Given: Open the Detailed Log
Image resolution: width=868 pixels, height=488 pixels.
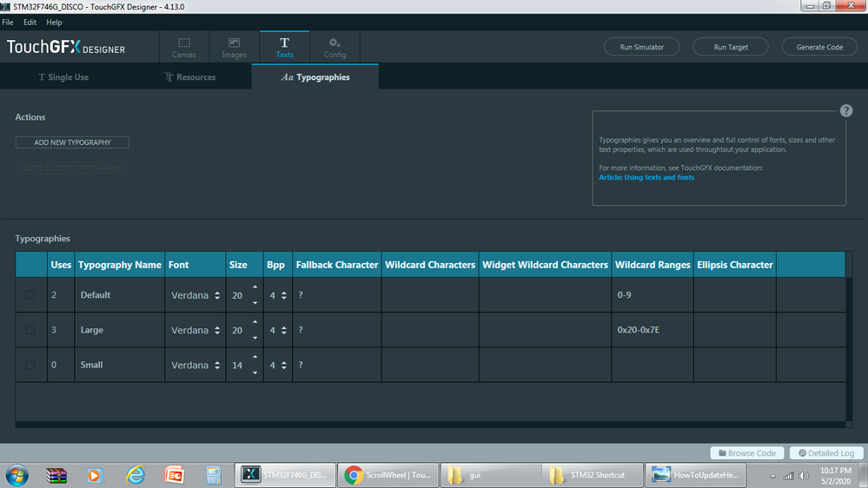Looking at the screenshot, I should pyautogui.click(x=826, y=453).
